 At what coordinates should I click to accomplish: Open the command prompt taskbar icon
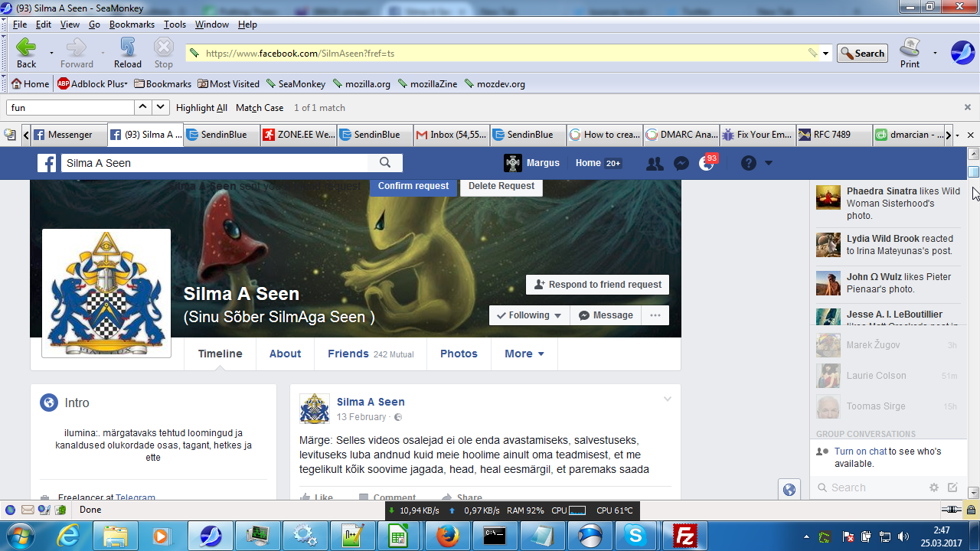[x=494, y=535]
